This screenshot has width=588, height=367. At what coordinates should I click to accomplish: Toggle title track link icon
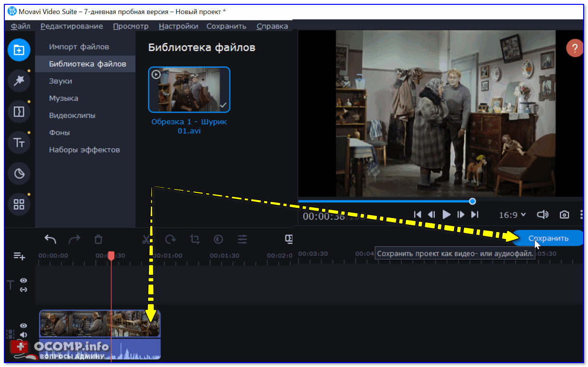pyautogui.click(x=24, y=289)
